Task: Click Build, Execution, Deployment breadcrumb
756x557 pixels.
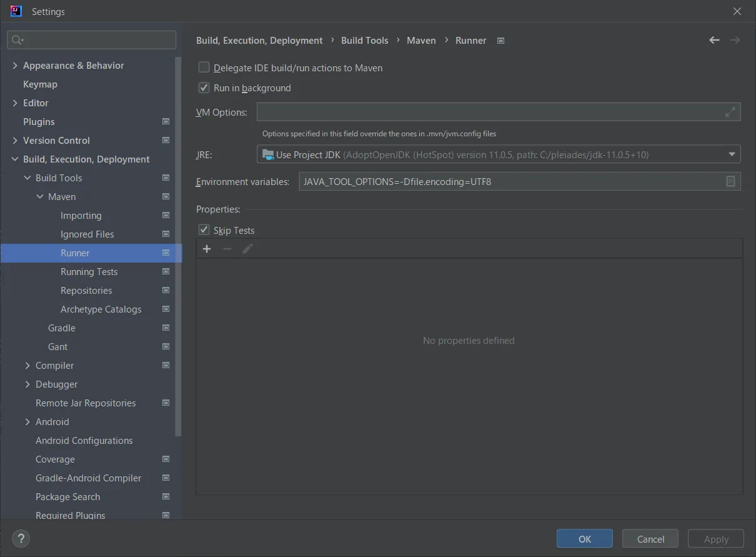Action: [259, 40]
